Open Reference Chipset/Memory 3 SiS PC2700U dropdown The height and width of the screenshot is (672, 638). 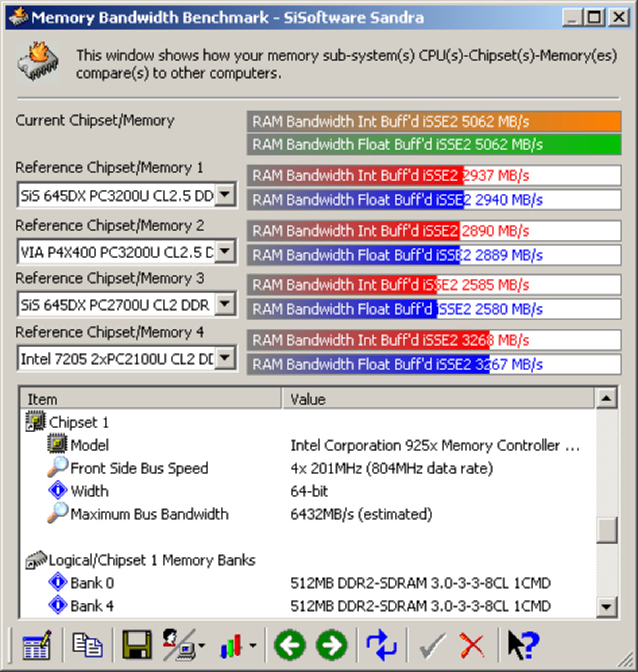(225, 305)
